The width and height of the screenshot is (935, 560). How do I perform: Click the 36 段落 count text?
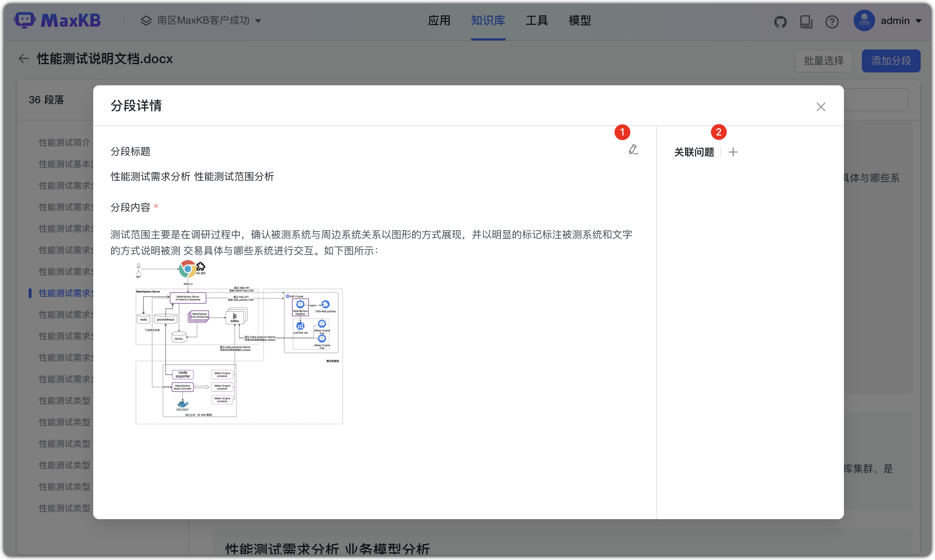click(46, 100)
